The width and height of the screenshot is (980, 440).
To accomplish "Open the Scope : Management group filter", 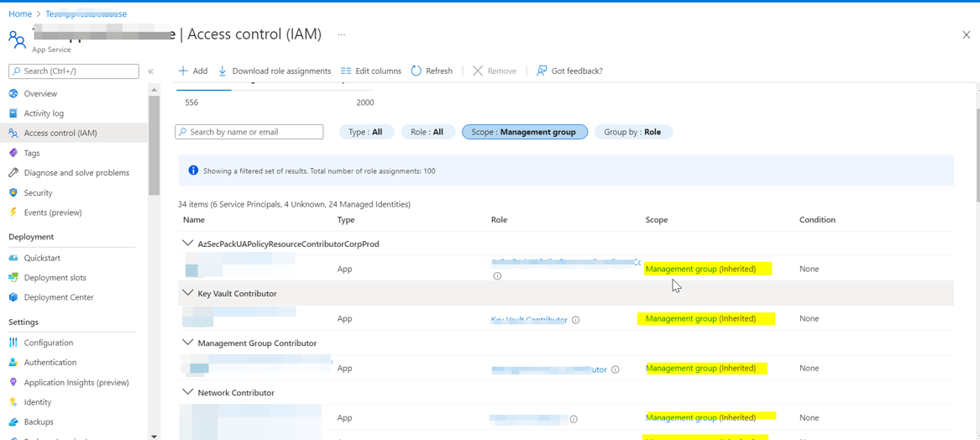I will click(525, 132).
